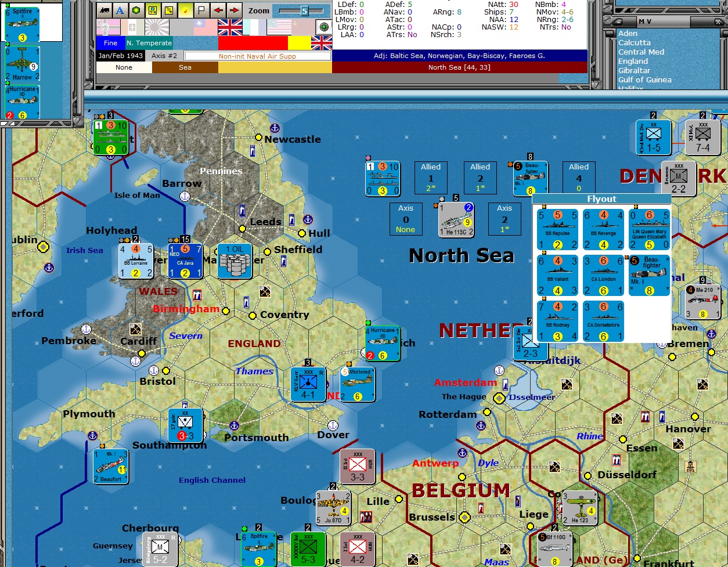Click the Jan/Feb 1943 date field
728x567 pixels.
pos(120,56)
